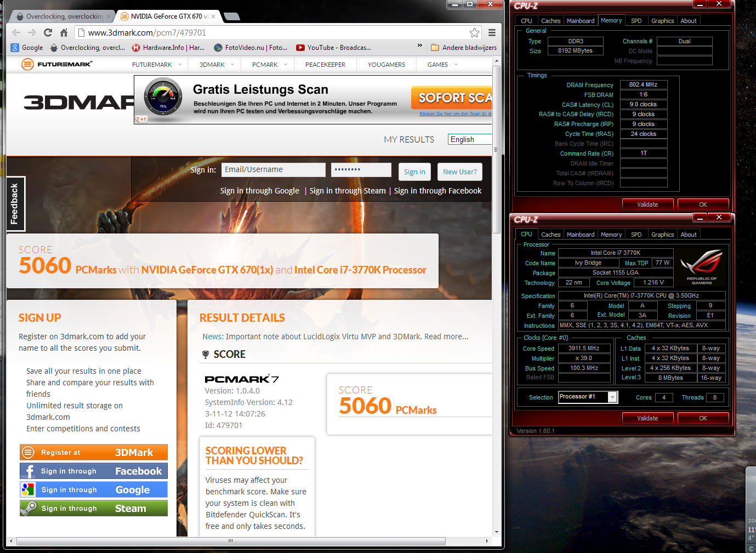Click Sign in through Google link

(x=260, y=191)
